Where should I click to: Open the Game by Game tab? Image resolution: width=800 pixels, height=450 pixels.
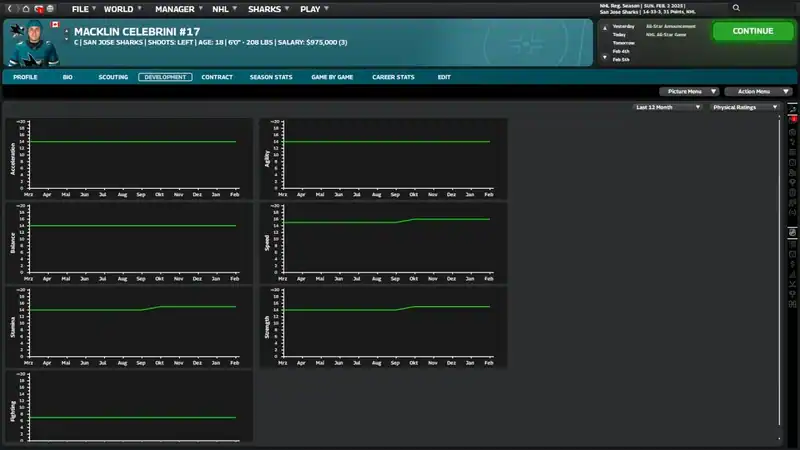(332, 77)
